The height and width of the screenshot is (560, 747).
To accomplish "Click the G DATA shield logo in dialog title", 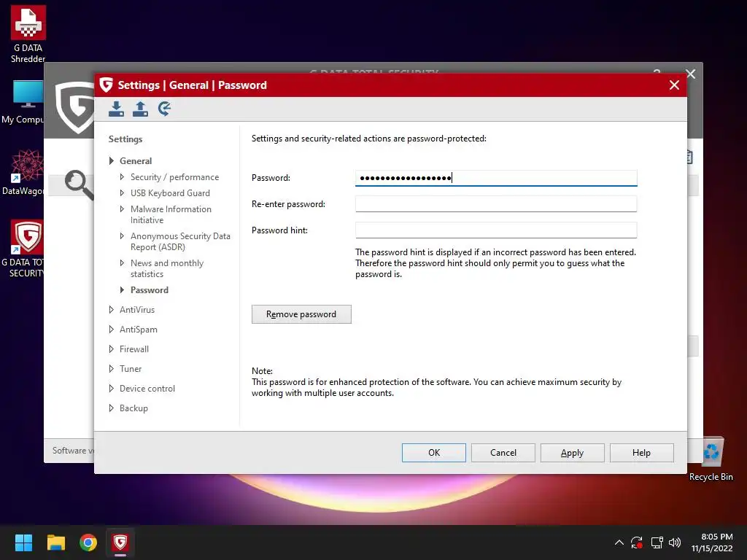I will (106, 85).
